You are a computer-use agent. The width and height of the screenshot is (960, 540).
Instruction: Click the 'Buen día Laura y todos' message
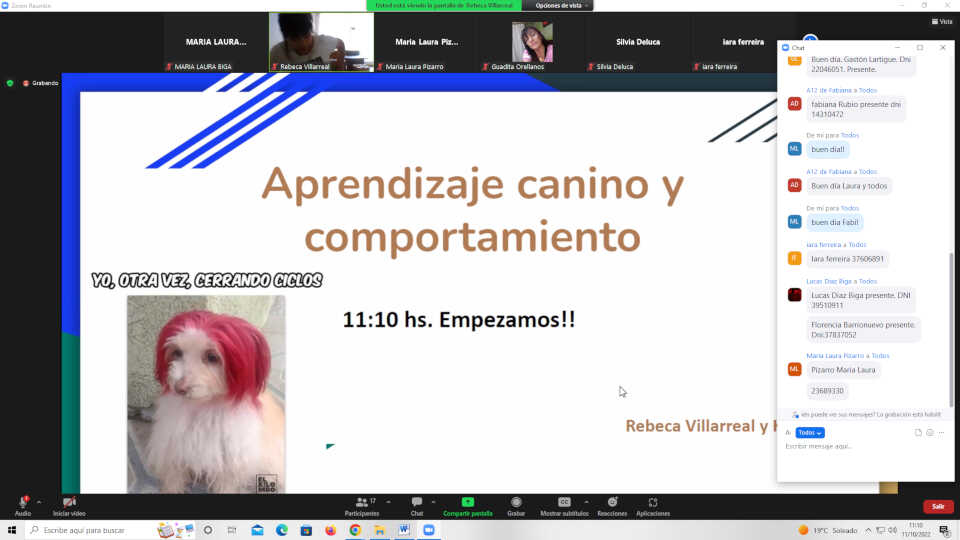point(849,186)
